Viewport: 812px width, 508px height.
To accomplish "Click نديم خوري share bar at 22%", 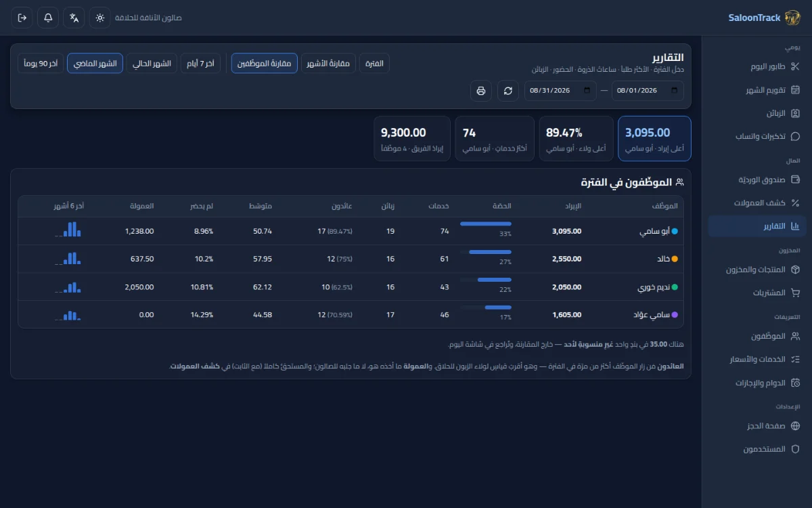I will (x=495, y=279).
